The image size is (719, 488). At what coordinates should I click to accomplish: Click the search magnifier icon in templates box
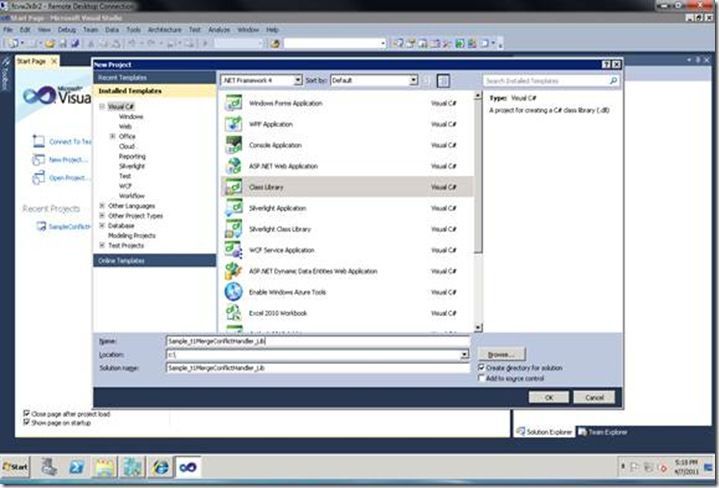point(613,81)
